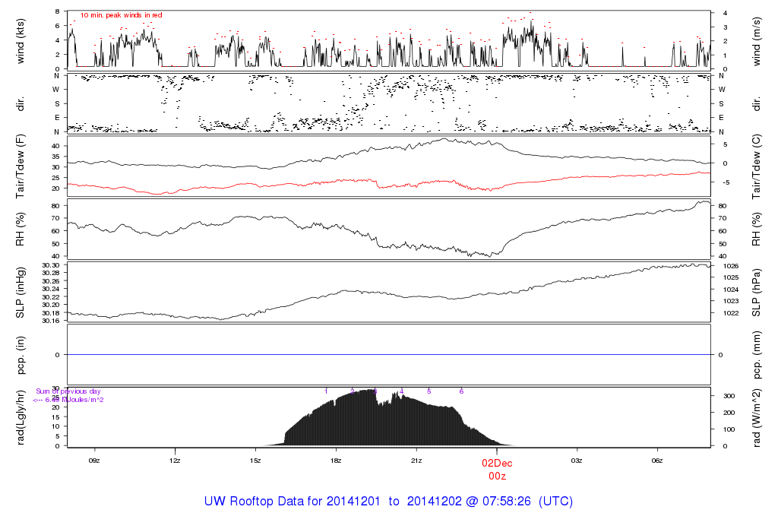
Task: Click the 'Tair/Tdew (F)' axis label
Action: 21,166
